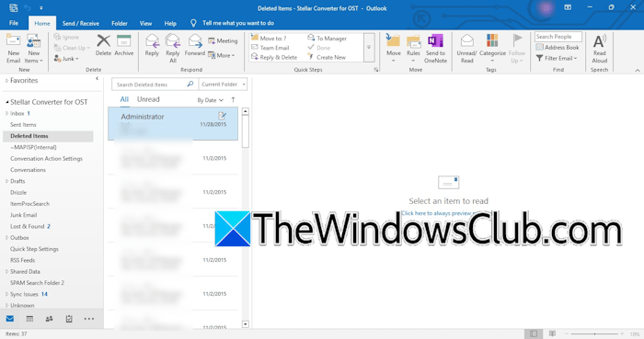Expand the Inbox folder
Screen dimensions: 644x339
point(6,113)
